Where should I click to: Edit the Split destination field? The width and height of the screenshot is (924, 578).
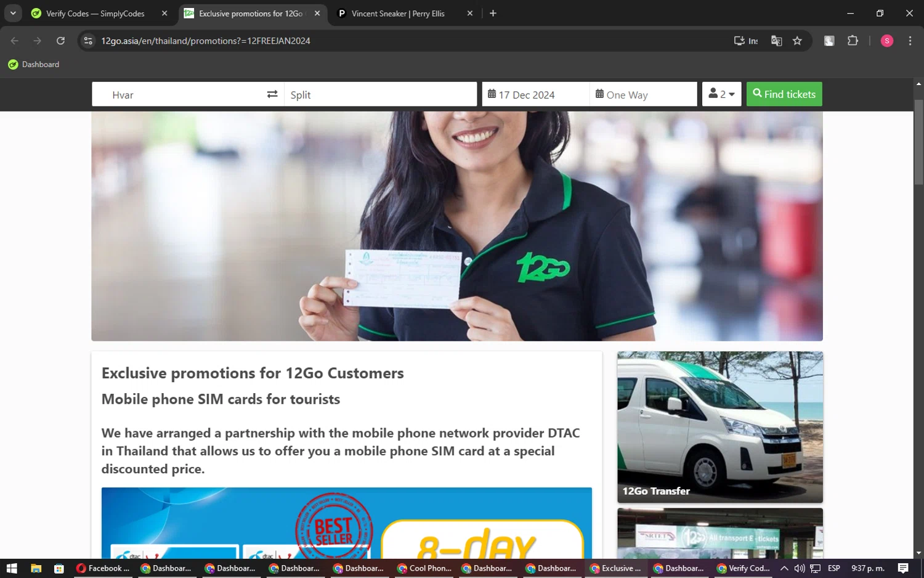pyautogui.click(x=380, y=94)
